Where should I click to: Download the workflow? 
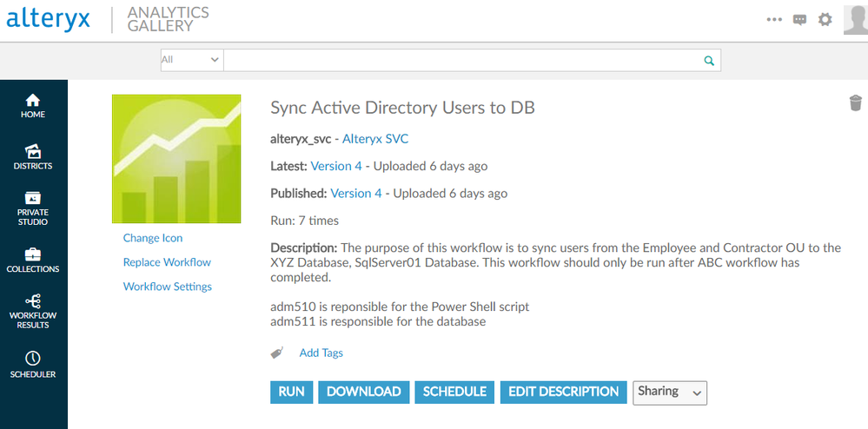coord(364,392)
